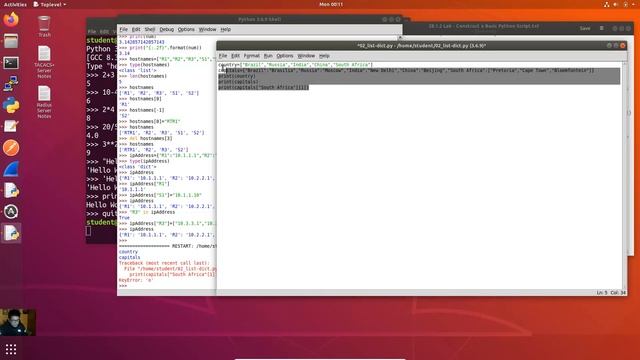Click the network status tray icon
The image size is (640, 360).
click(x=607, y=4)
